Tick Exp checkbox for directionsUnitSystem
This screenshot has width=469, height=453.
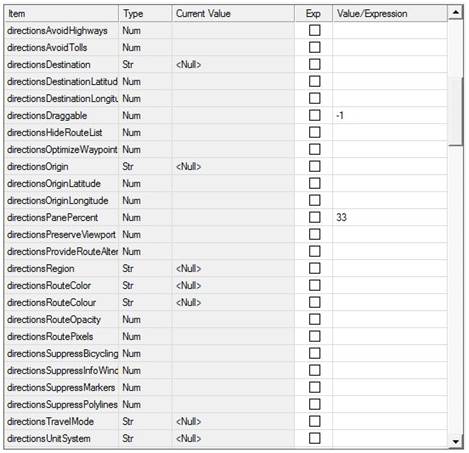(x=314, y=438)
